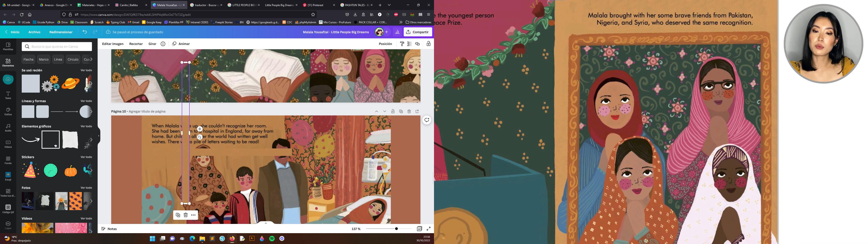Click the duplicate element icon in floating toolbar
The width and height of the screenshot is (868, 244).
click(178, 215)
